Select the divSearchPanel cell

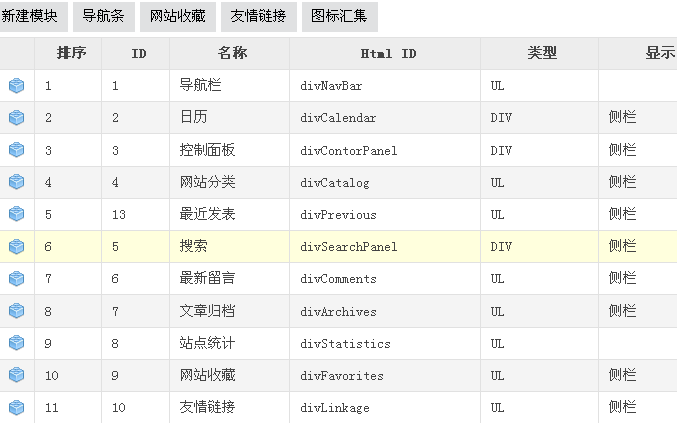pos(385,246)
